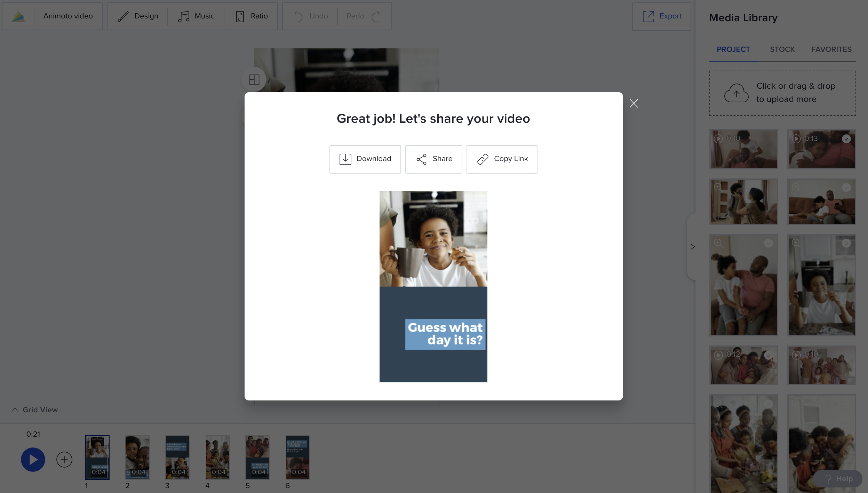
Task: Toggle checkmark on the 0:12 video clip
Action: [x=768, y=355]
